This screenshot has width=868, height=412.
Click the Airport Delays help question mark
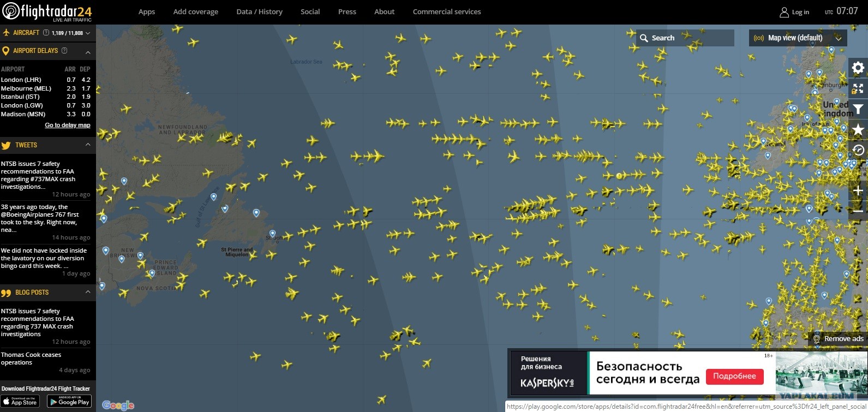(64, 51)
